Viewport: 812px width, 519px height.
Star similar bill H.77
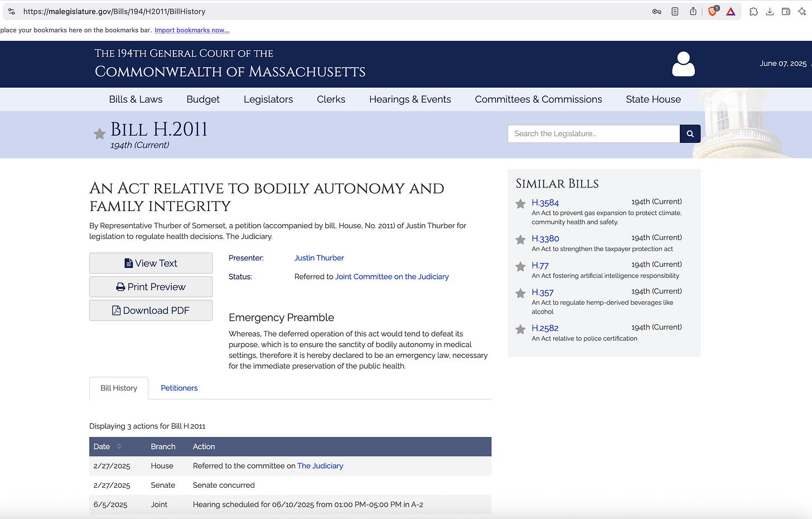(520, 266)
